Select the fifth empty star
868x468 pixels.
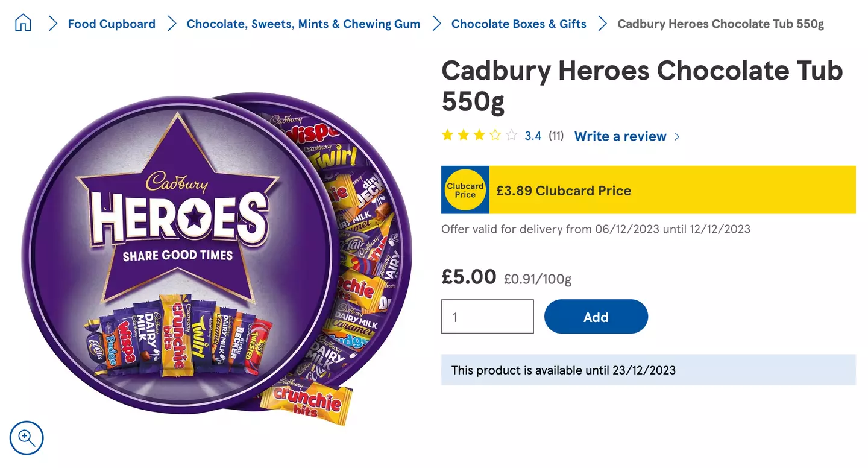510,135
